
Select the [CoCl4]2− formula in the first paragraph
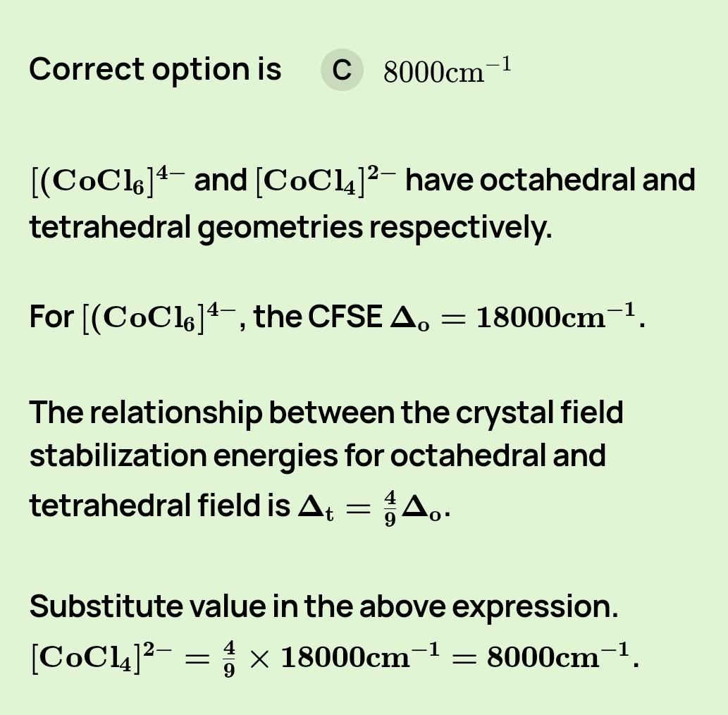coord(326,180)
